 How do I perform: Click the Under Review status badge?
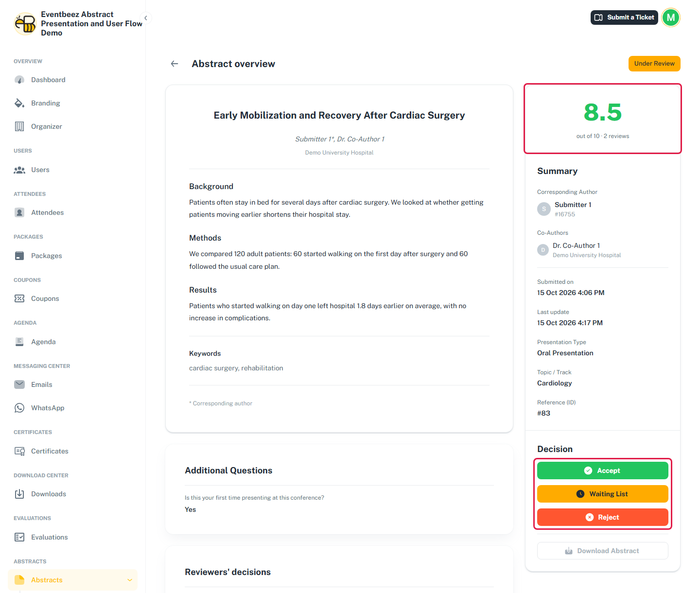pos(654,64)
